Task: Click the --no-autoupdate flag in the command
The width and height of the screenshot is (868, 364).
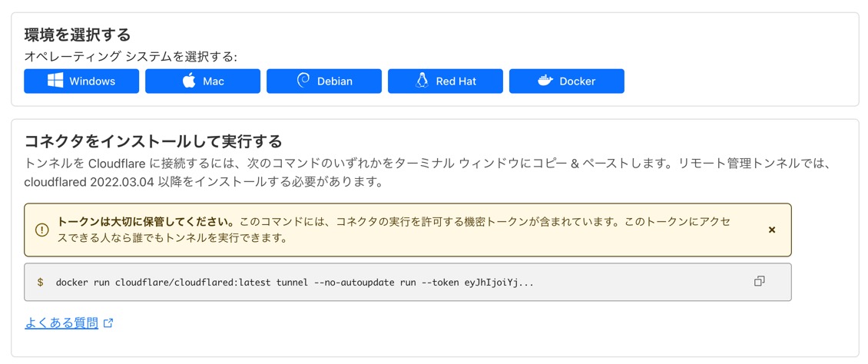Action: (x=354, y=283)
